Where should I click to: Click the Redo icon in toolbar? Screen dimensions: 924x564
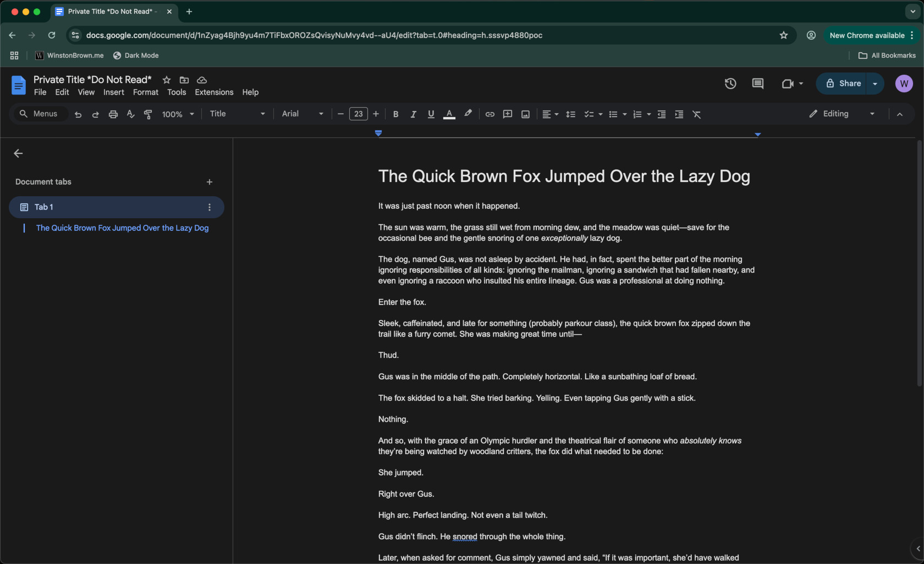95,114
